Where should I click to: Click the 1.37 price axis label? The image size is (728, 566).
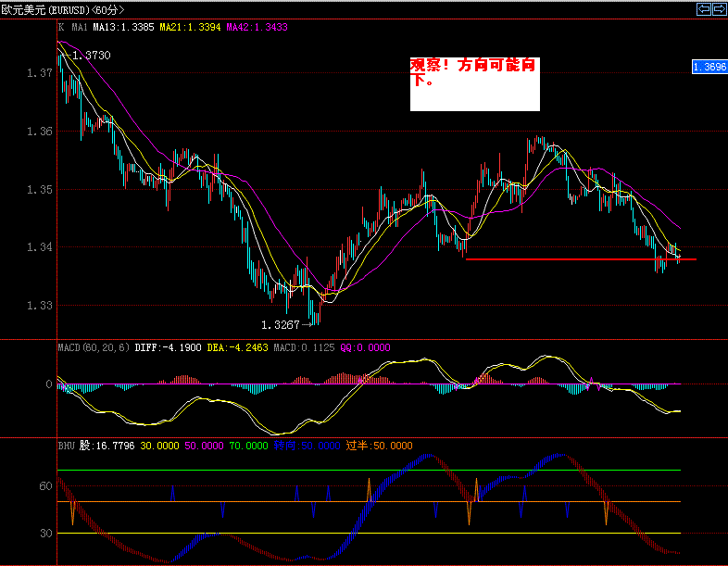tap(40, 73)
